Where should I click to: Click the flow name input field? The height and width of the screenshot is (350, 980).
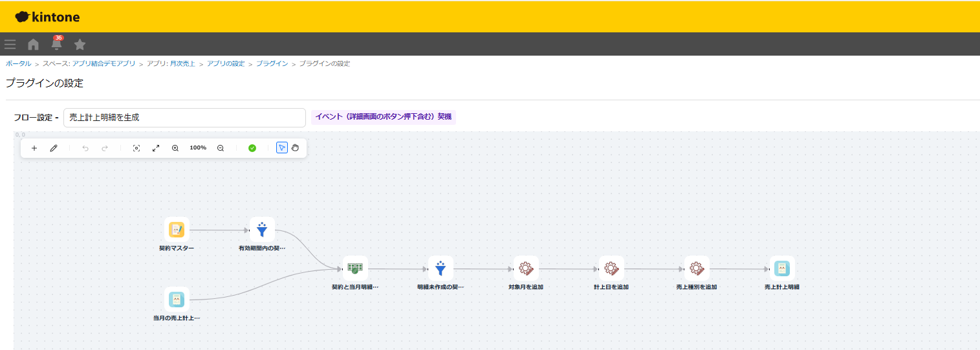[184, 118]
